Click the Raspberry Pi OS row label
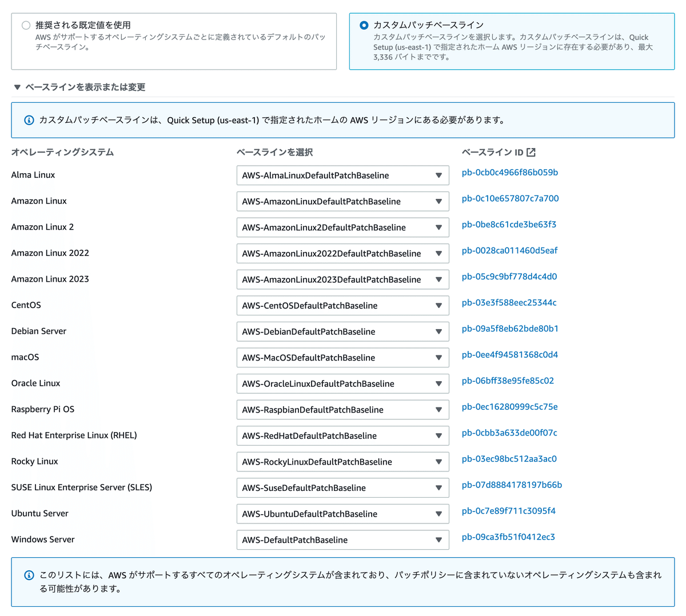This screenshot has width=686, height=616. pyautogui.click(x=43, y=409)
